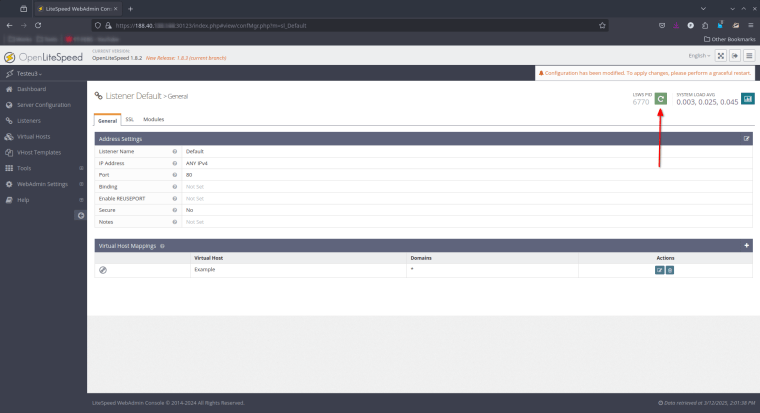Click the New Release 1.8.3 link
760x413 pixels.
[186, 58]
